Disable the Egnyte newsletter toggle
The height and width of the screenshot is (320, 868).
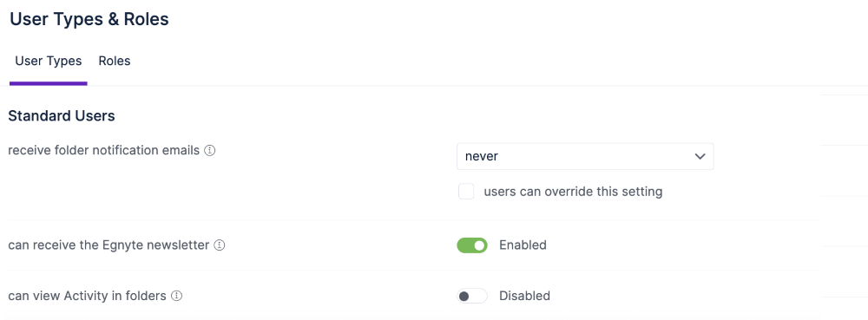click(x=471, y=245)
